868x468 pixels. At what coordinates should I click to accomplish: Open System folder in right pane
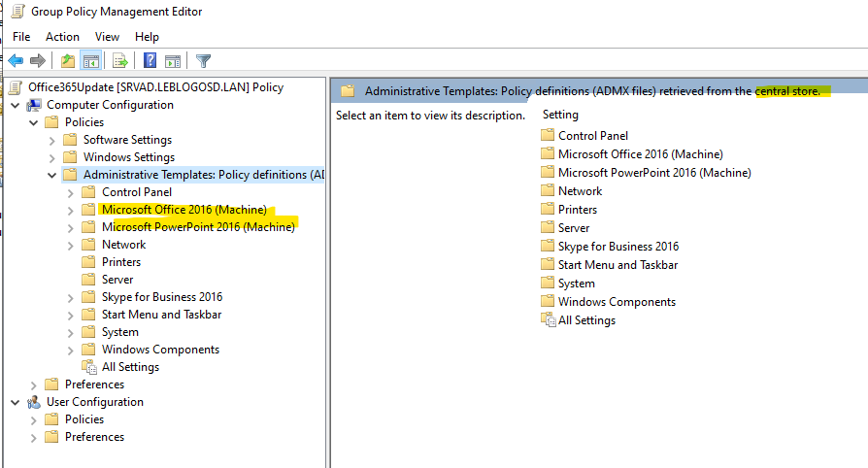coord(577,283)
